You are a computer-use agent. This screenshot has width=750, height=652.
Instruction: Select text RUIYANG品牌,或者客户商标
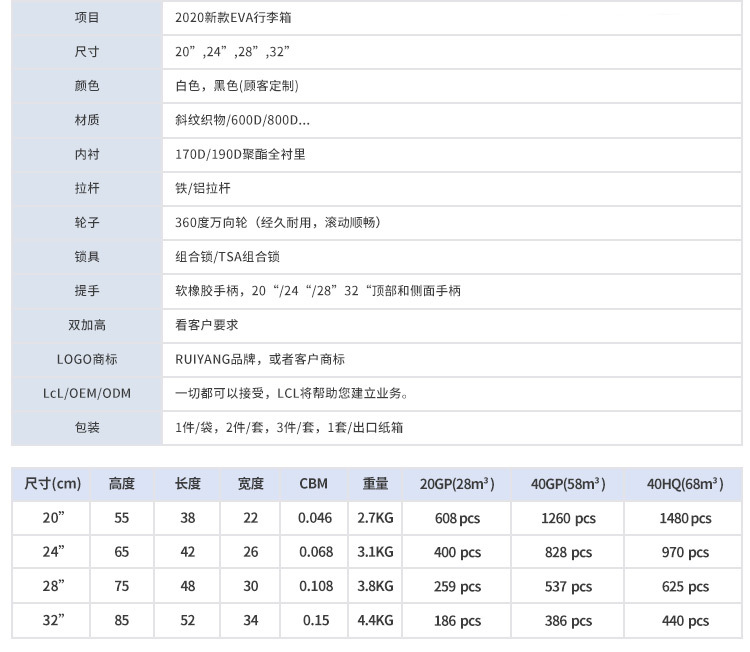coord(260,359)
